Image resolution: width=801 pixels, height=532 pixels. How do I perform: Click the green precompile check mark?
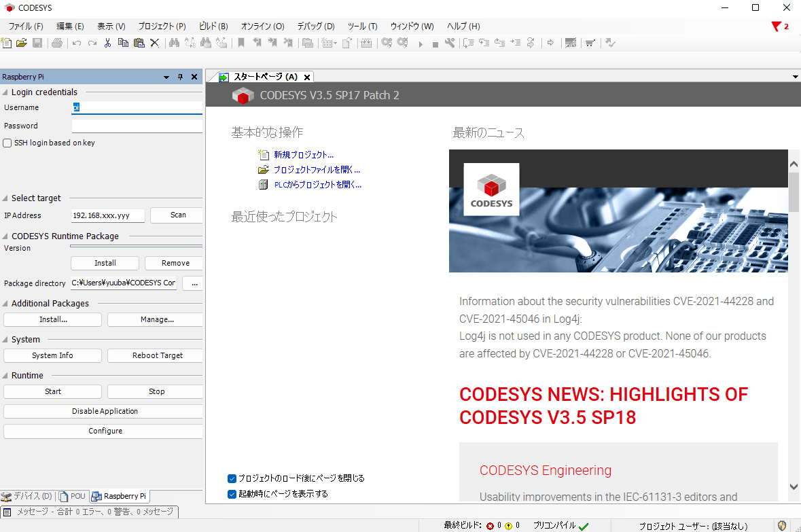(x=584, y=526)
